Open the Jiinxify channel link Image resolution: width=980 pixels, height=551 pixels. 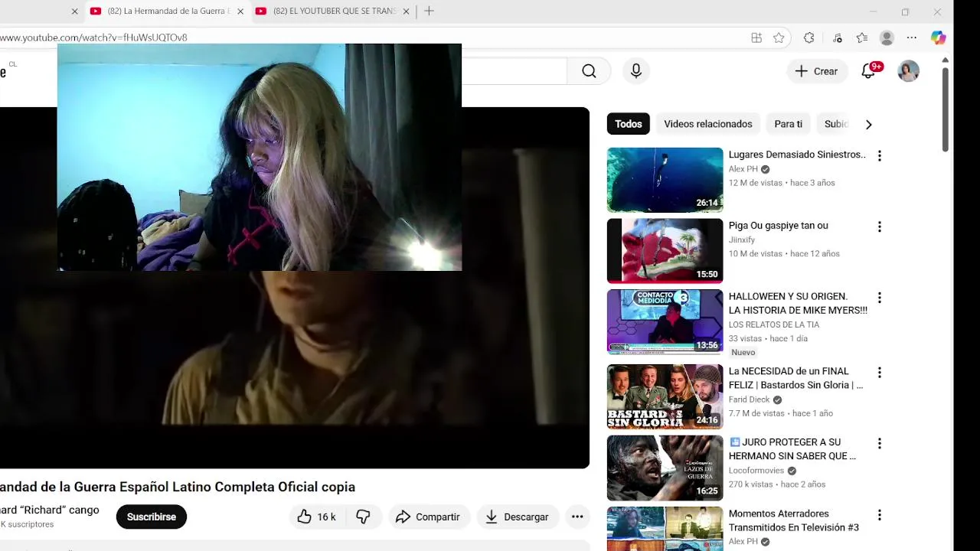[x=742, y=240]
